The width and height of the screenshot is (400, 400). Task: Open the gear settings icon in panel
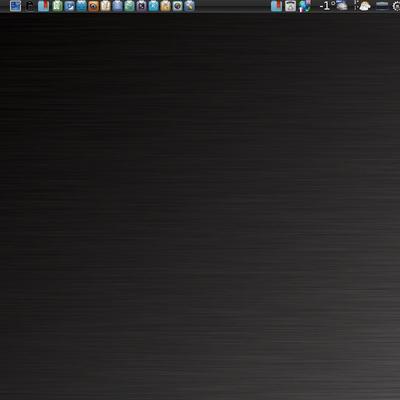[396, 6]
